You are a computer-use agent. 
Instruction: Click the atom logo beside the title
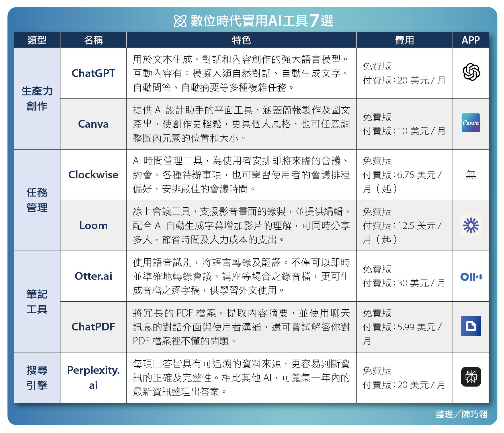pos(180,21)
